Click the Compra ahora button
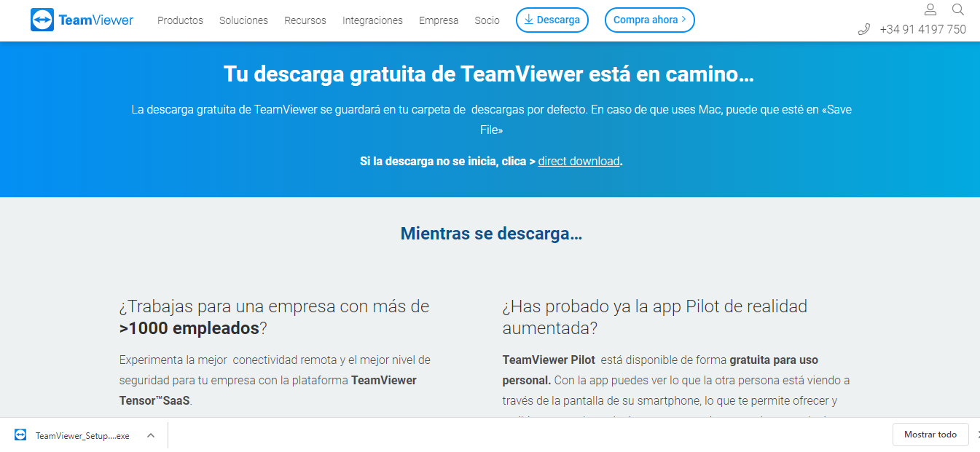Viewport: 980px width, 452px height. click(x=650, y=20)
